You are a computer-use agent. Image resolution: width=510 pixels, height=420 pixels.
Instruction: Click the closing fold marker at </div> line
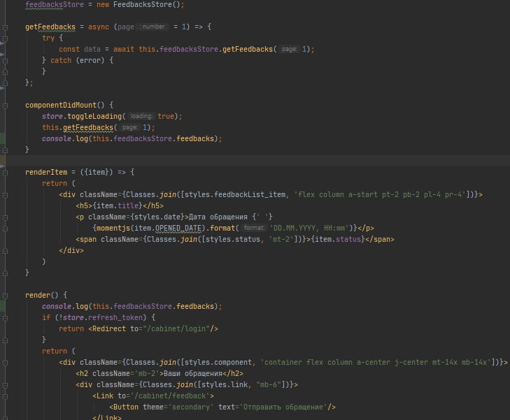[x=5, y=251]
